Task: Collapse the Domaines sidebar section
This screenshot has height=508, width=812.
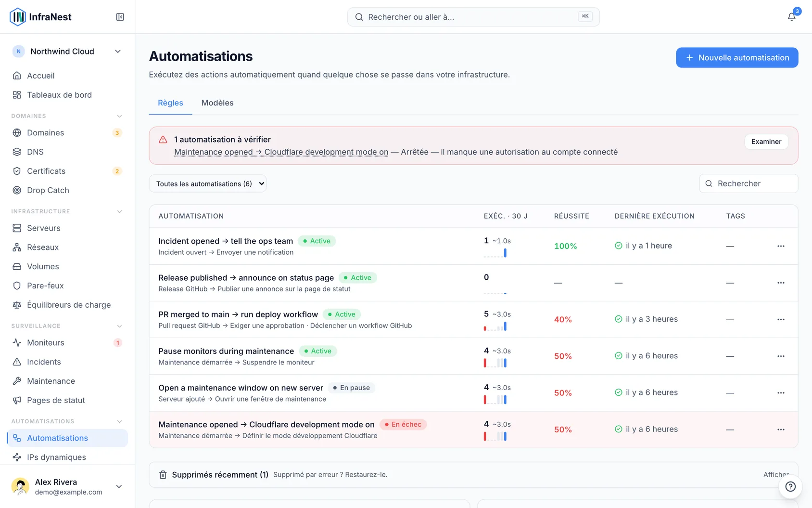Action: point(119,116)
